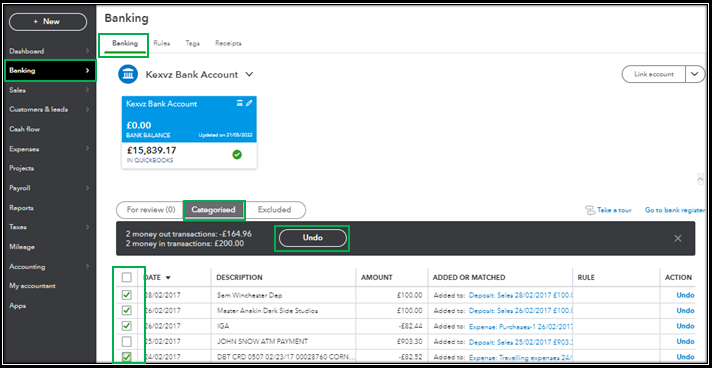
Task: Open Deposit: Sales 25/02/2017 link
Action: (520, 342)
